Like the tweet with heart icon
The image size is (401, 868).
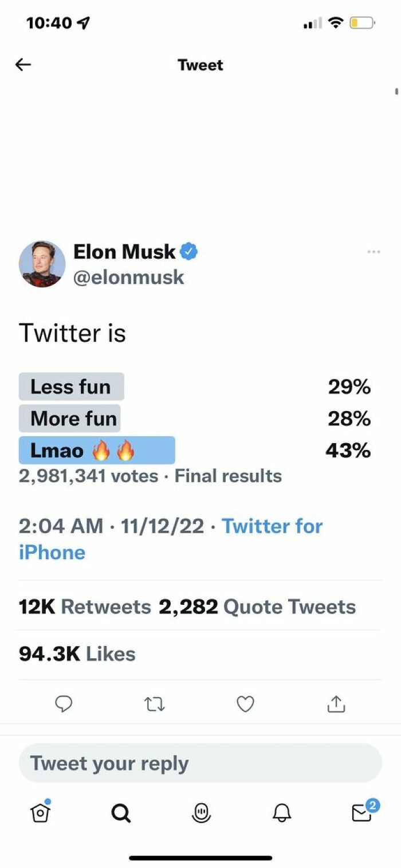245,703
